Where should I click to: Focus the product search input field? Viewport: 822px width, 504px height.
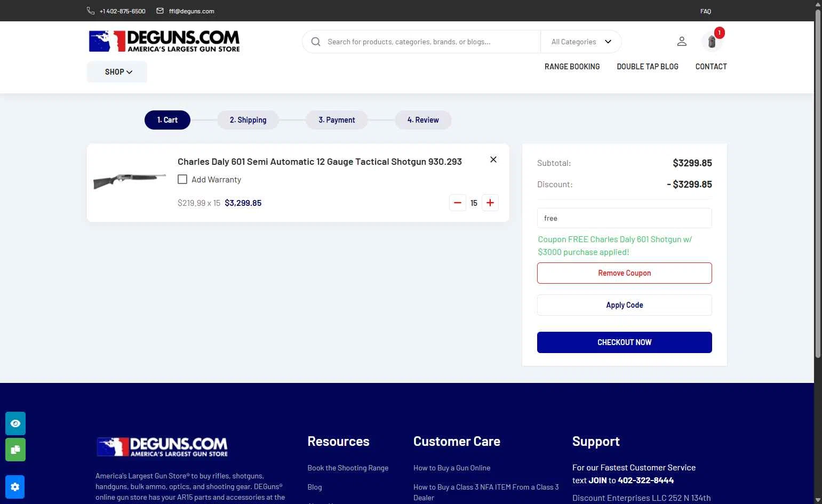[432, 42]
